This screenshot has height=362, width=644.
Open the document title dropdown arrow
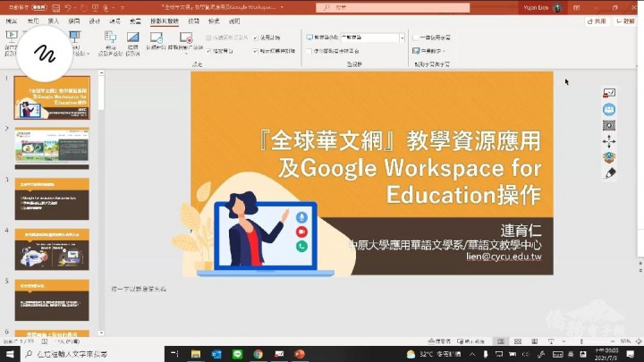coord(282,7)
